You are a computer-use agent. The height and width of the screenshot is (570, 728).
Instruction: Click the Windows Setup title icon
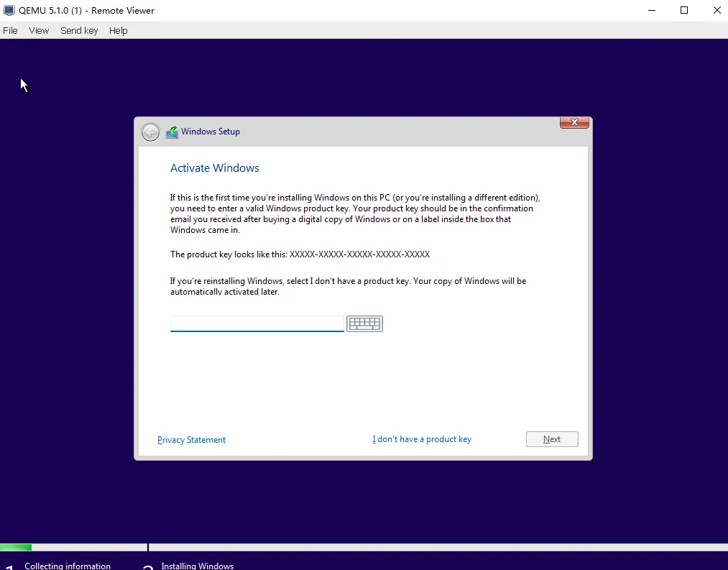point(172,132)
